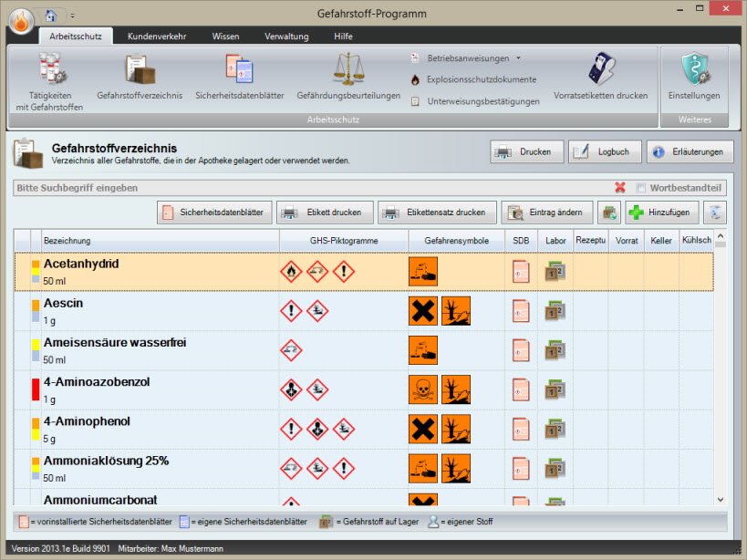This screenshot has height=560, width=747.
Task: Enable the Wortbestandteil checkbox
Action: tap(641, 188)
